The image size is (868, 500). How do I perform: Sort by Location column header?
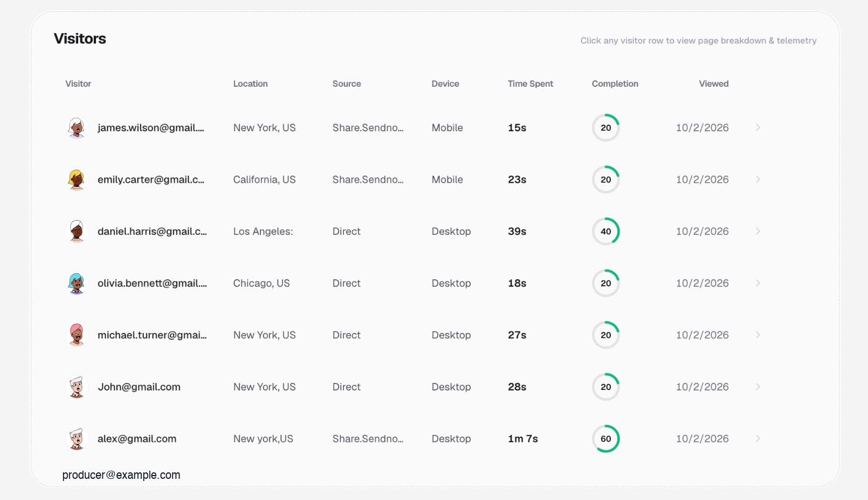pyautogui.click(x=250, y=84)
